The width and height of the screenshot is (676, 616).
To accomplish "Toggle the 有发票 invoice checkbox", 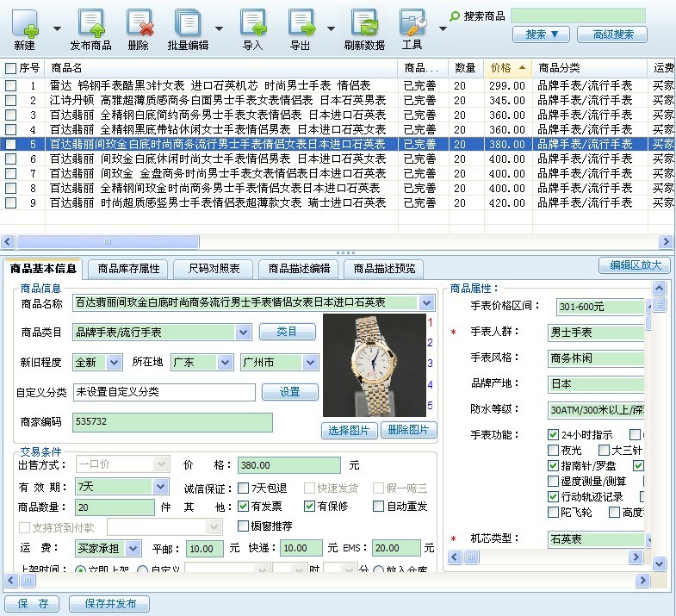I will click(x=244, y=507).
